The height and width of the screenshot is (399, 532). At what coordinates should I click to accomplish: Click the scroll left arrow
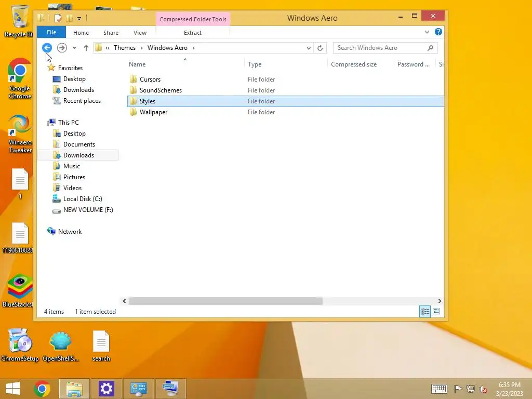[x=124, y=301]
